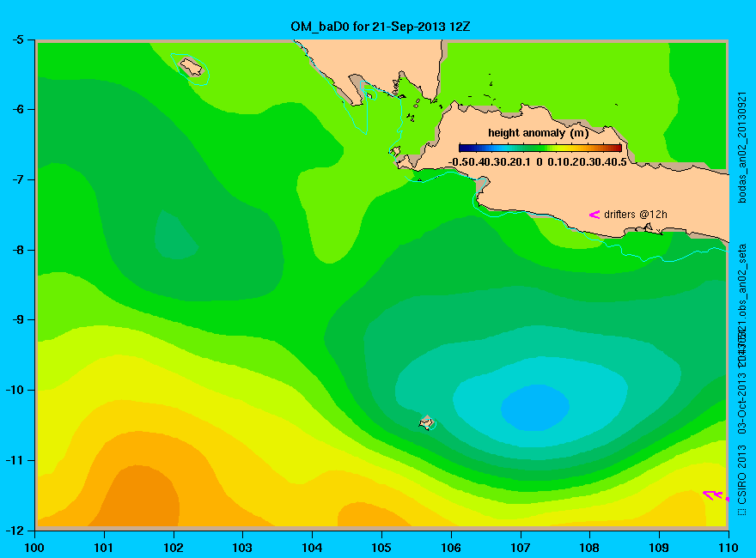Screen dimensions: 756x558
Task: Click the 'height anomaly (m)' legend label
Action: [538, 133]
